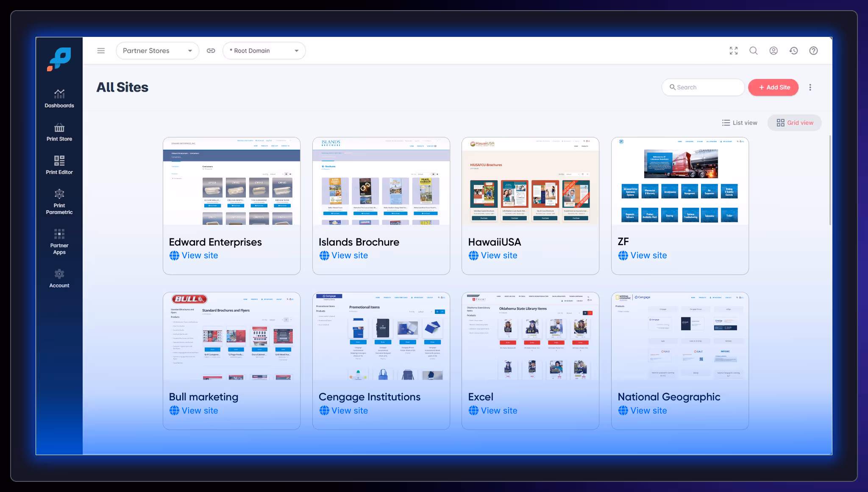Open the help icon in top right

pyautogui.click(x=813, y=50)
